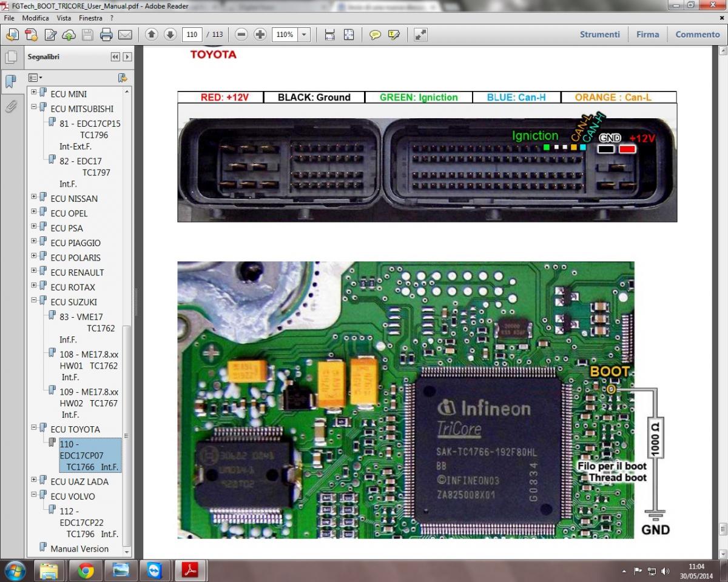Collapse the ECU TOYOTA bookmark
Screen dimensions: 728x582
34,429
